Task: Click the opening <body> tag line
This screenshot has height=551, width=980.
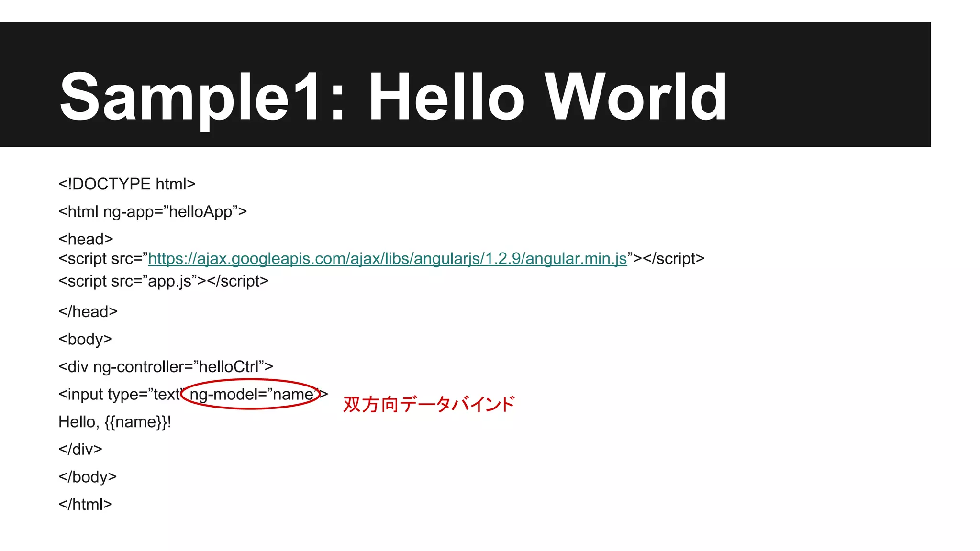Action: coord(85,339)
